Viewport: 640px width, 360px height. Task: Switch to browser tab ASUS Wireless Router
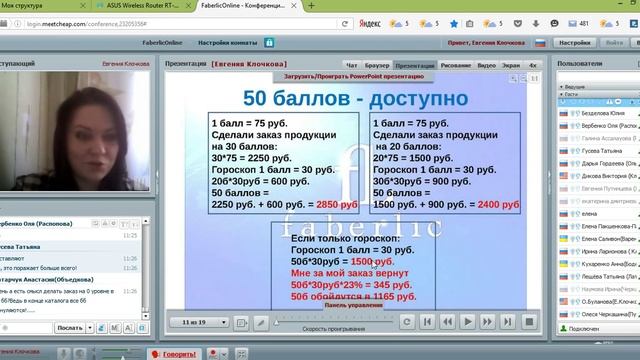point(142,6)
